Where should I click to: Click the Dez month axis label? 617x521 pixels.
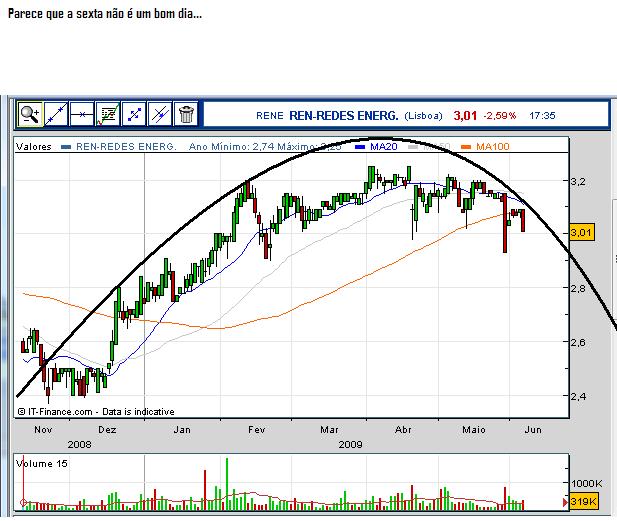coord(107,430)
